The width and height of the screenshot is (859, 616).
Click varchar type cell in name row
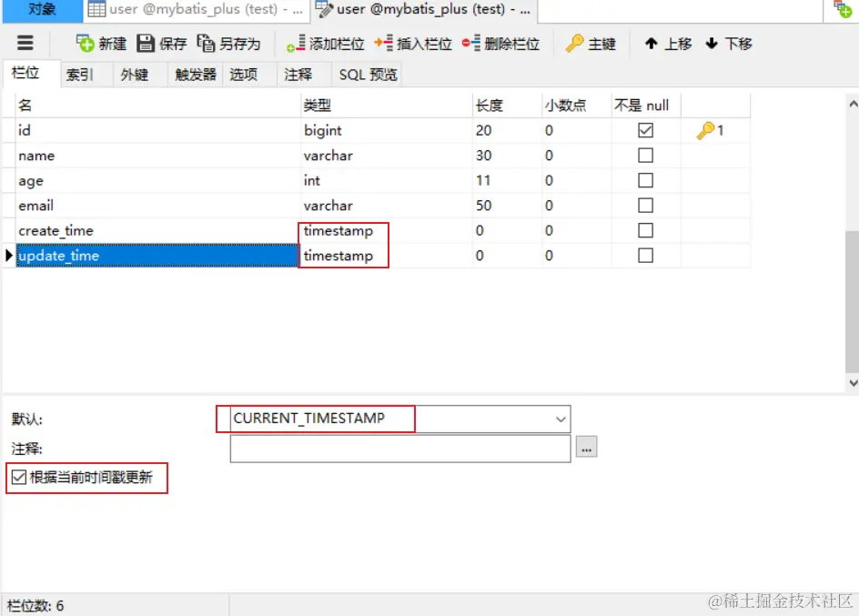[386, 156]
